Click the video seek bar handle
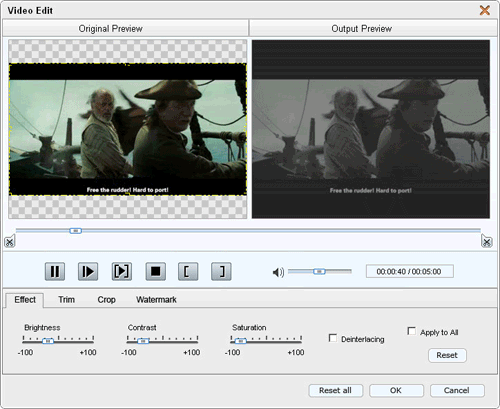Image resolution: width=500 pixels, height=409 pixels. [x=75, y=231]
